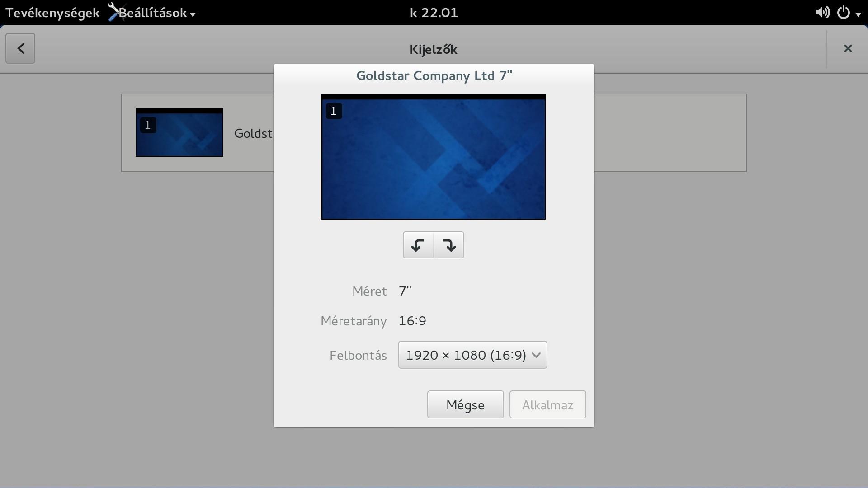Click the Méretarány label
This screenshot has height=488, width=868.
click(354, 321)
